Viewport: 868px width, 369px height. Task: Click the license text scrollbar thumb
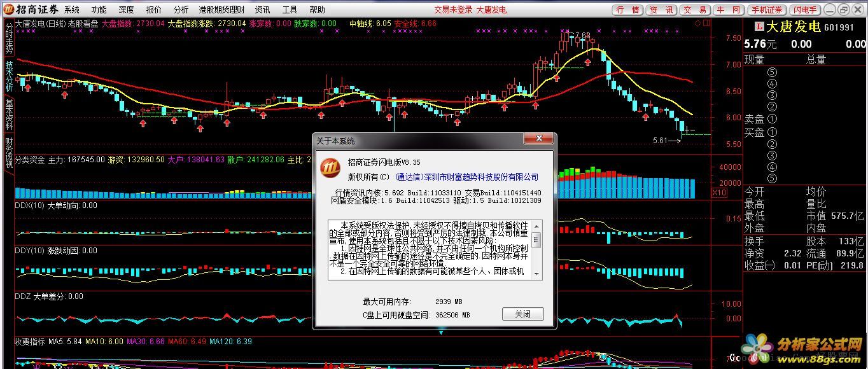(536, 240)
